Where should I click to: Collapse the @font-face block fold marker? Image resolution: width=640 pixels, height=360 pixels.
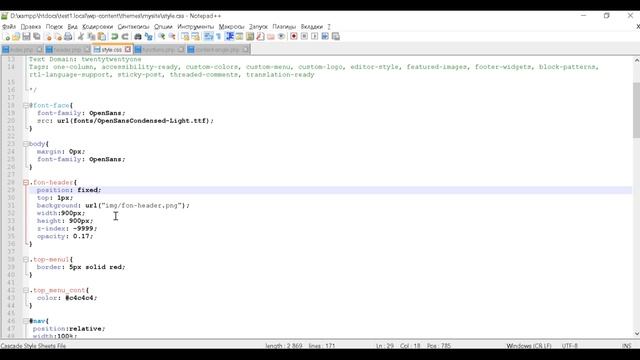click(x=26, y=105)
